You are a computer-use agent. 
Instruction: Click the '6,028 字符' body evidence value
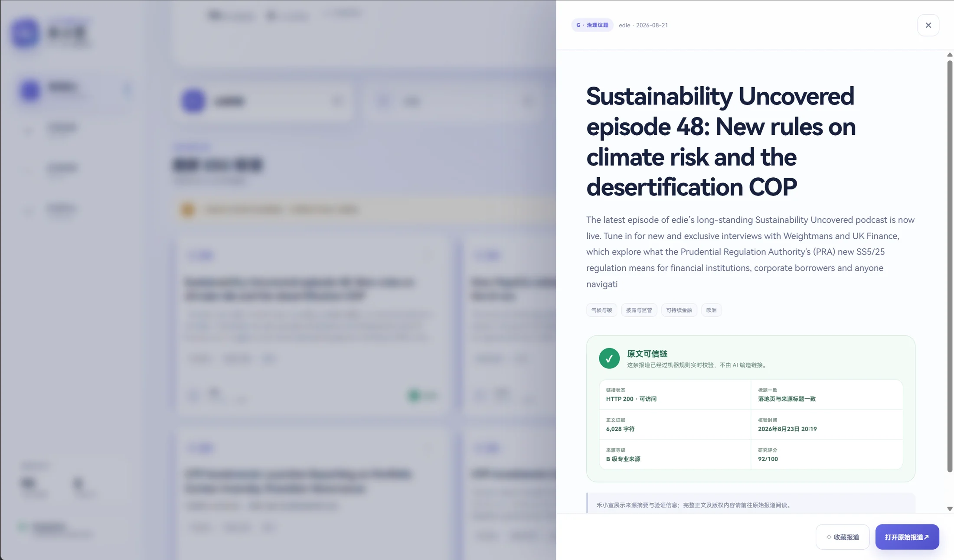tap(620, 429)
